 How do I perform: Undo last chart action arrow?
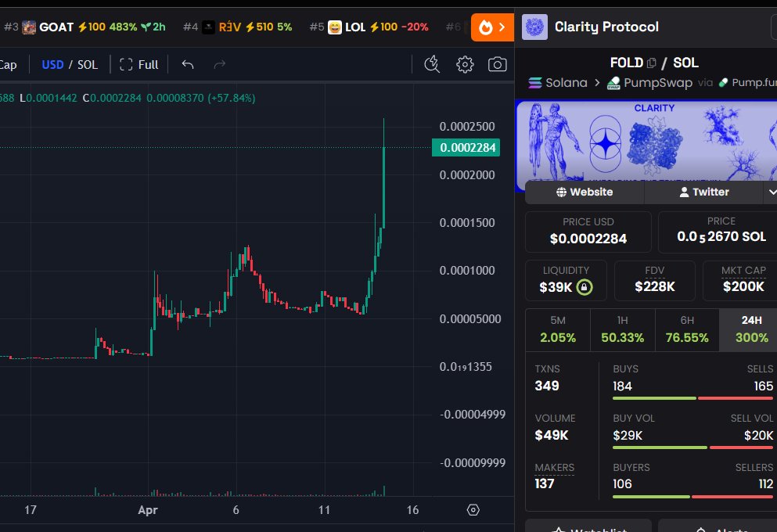coord(187,64)
